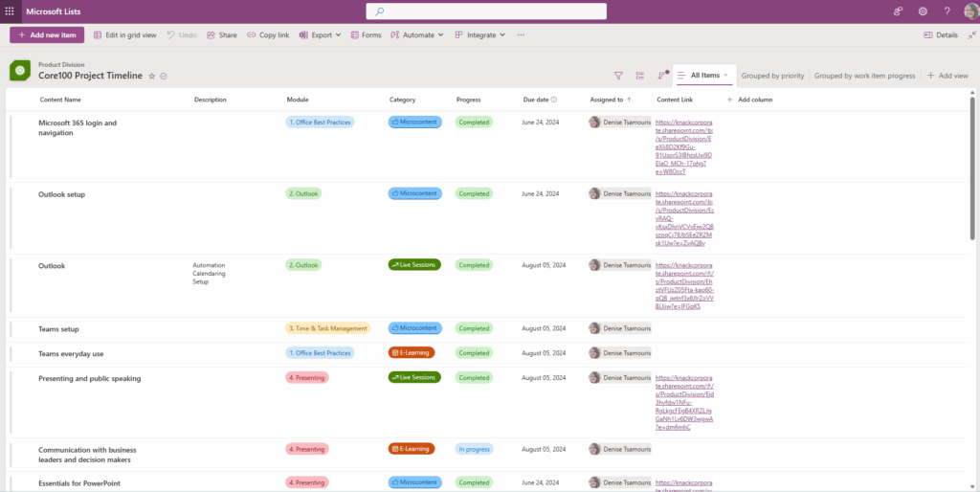Click the Completed badge for Teams setup
Screen dimensions: 980x492
(473, 328)
